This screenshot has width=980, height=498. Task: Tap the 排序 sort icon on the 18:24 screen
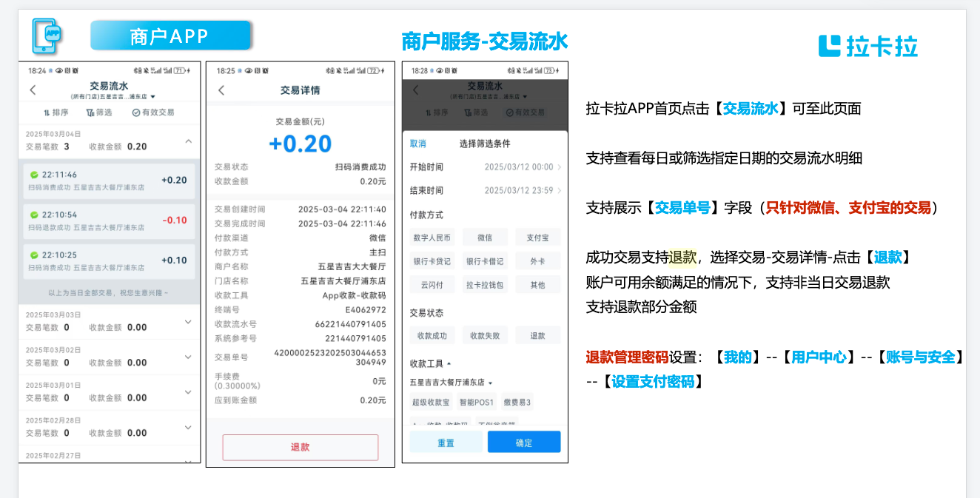click(46, 112)
